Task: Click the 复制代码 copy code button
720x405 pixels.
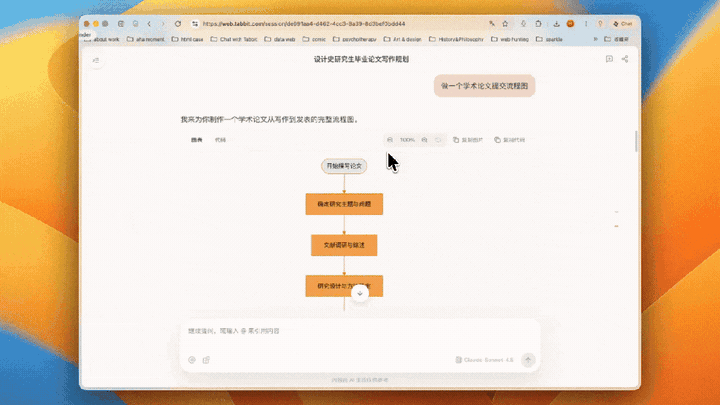Action: [510, 140]
